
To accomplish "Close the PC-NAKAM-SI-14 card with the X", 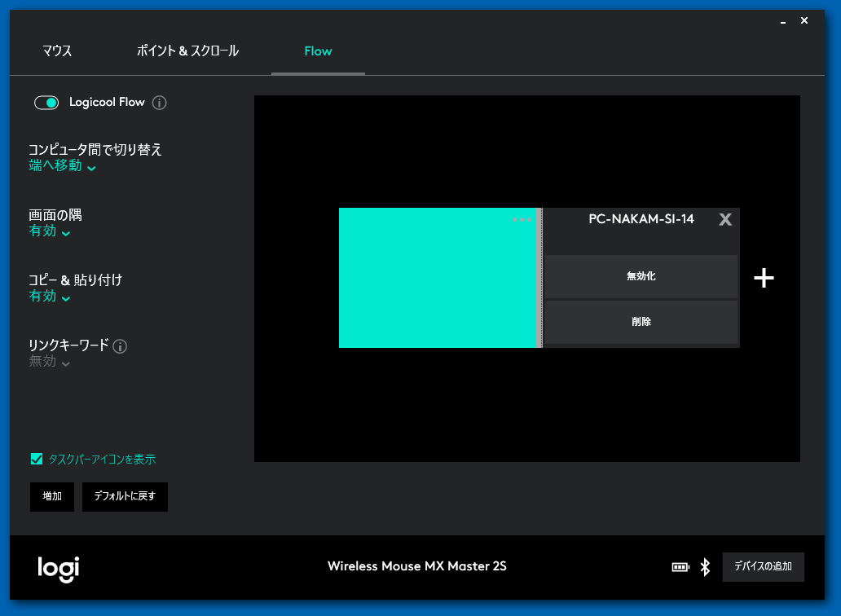I will pos(725,218).
